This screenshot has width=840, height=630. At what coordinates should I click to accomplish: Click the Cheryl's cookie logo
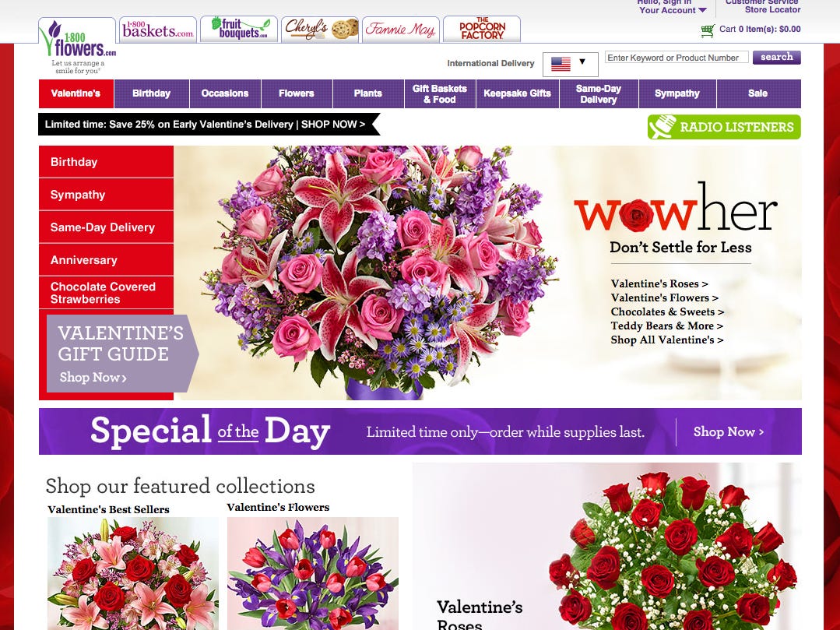click(x=320, y=28)
